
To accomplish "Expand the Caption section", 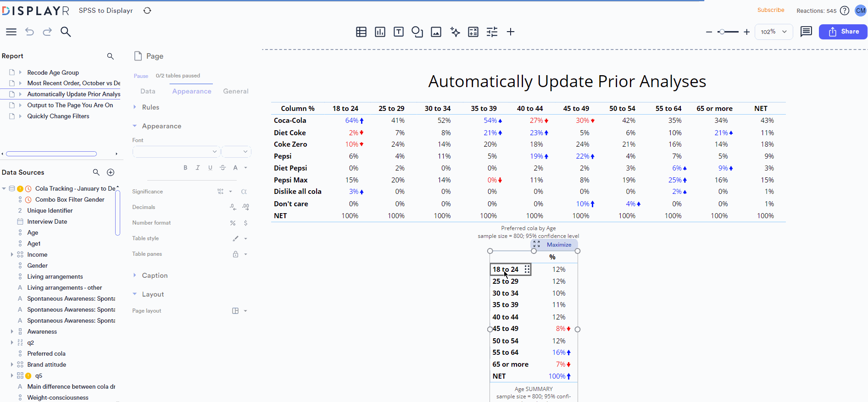I will coord(155,275).
